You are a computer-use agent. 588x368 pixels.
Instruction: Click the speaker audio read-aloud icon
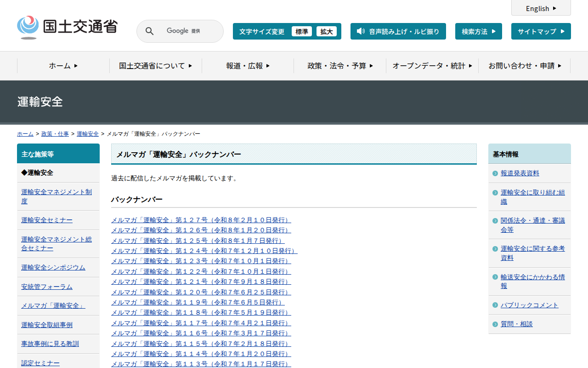pos(361,31)
